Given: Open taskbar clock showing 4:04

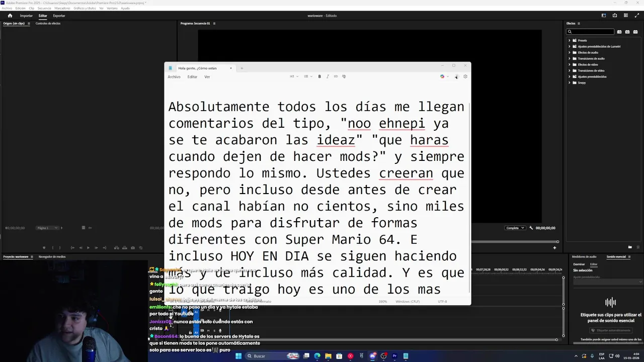Looking at the screenshot, I should click(x=630, y=356).
